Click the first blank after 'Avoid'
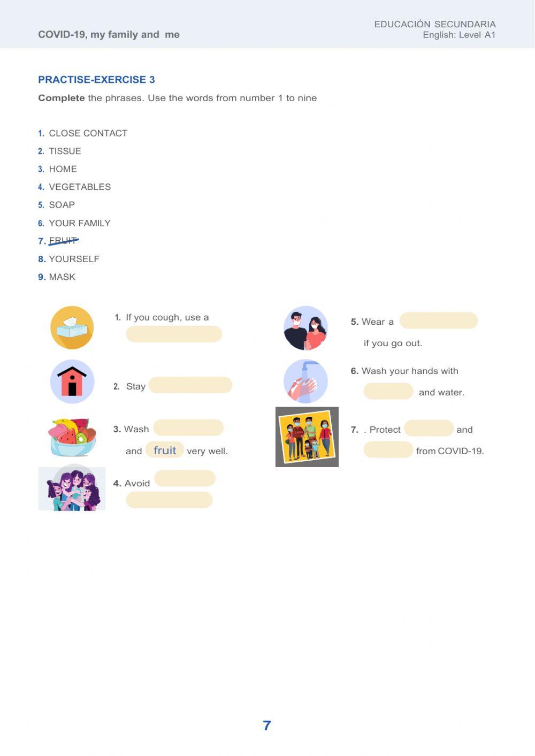 click(185, 478)
